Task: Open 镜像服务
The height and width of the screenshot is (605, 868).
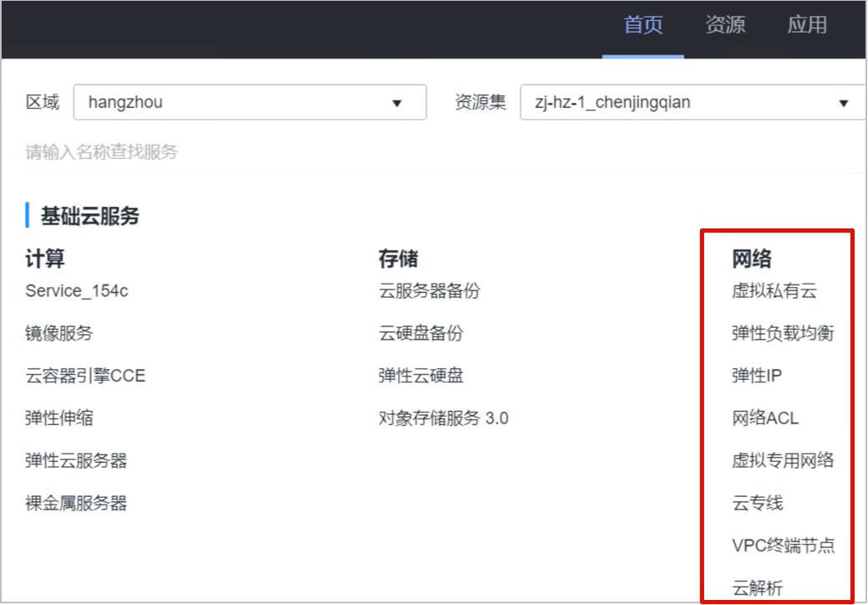Action: pos(59,334)
